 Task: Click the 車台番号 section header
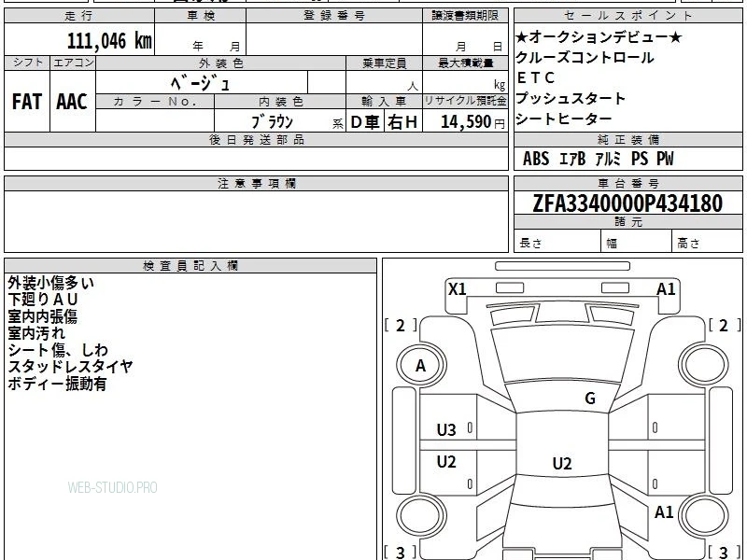point(627,183)
